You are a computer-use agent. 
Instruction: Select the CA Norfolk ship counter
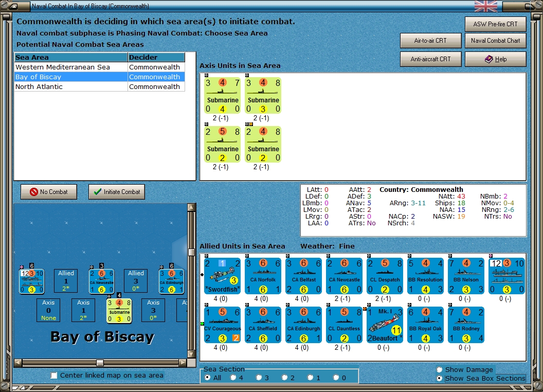pyautogui.click(x=263, y=276)
